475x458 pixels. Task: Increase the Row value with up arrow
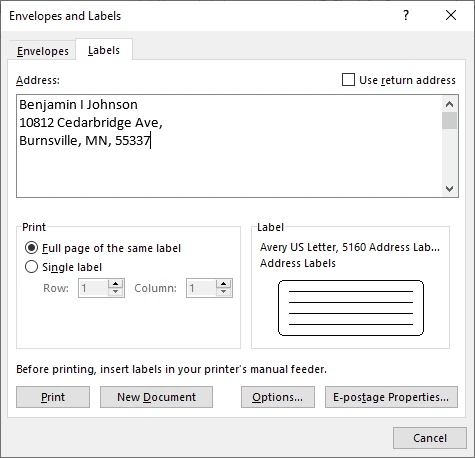115,284
